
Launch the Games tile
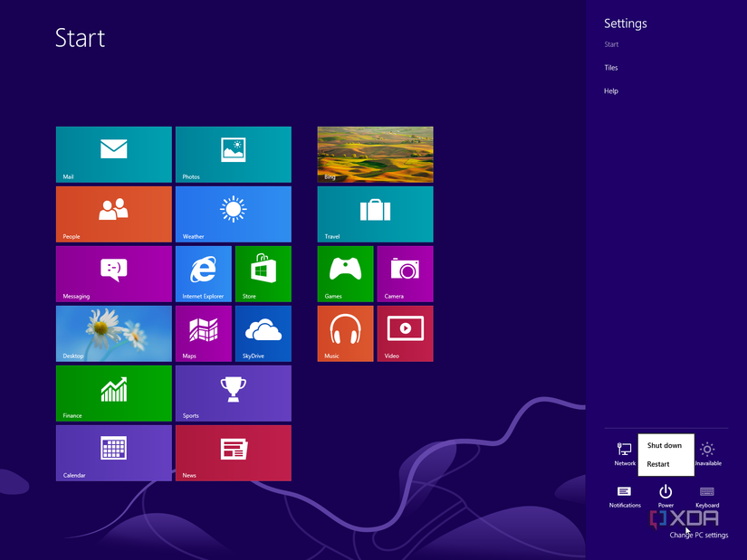345,273
